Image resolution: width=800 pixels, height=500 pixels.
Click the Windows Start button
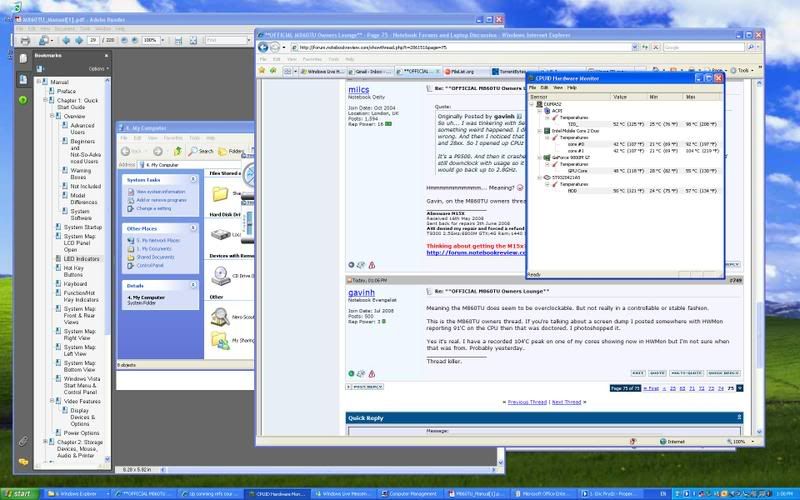[x=19, y=493]
